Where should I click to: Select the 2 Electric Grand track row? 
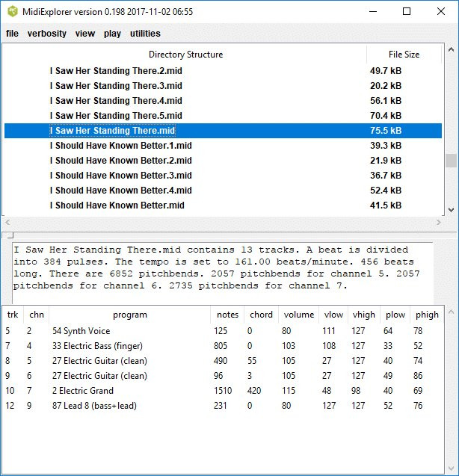coord(223,390)
